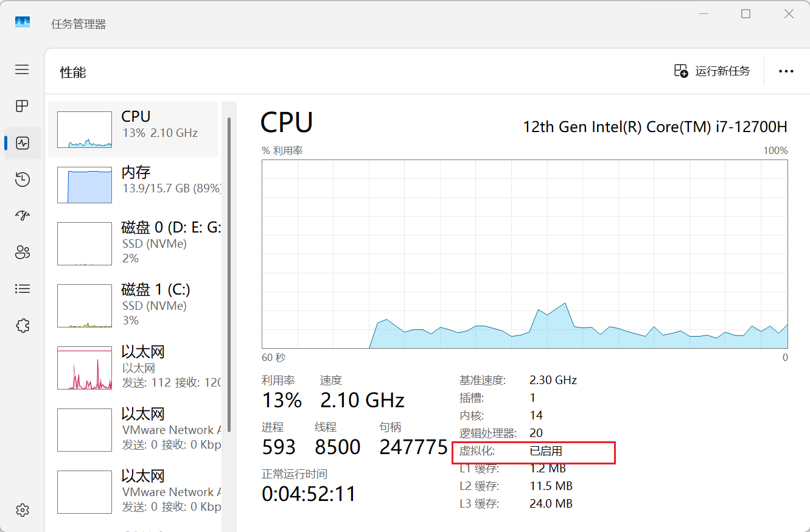Select the Performance page icon
This screenshot has height=532, width=810.
[x=23, y=143]
